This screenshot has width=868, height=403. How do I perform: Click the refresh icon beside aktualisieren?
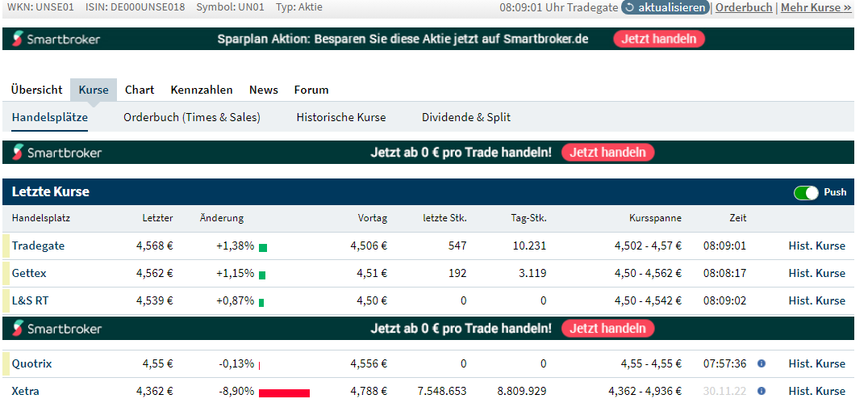(x=628, y=7)
